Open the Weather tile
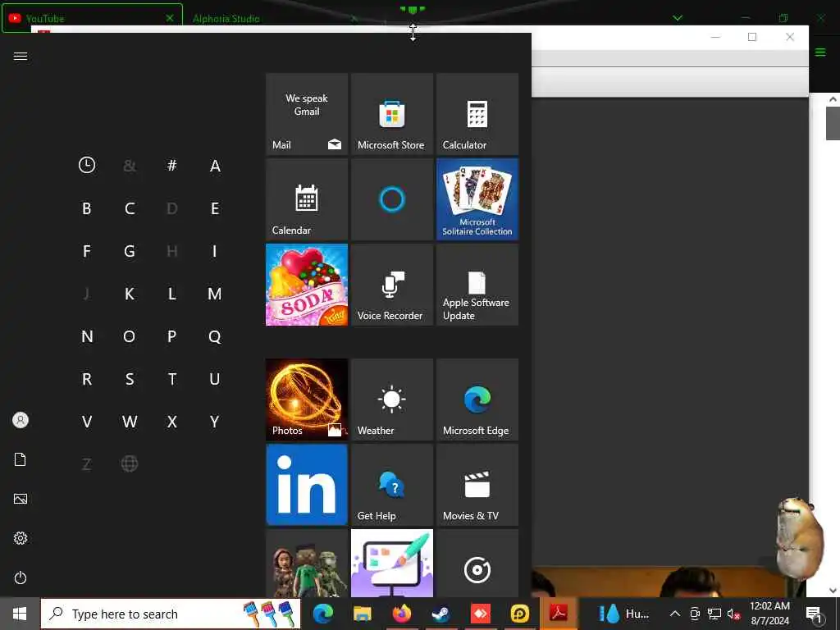Viewport: 840px width, 630px height. coord(391,399)
